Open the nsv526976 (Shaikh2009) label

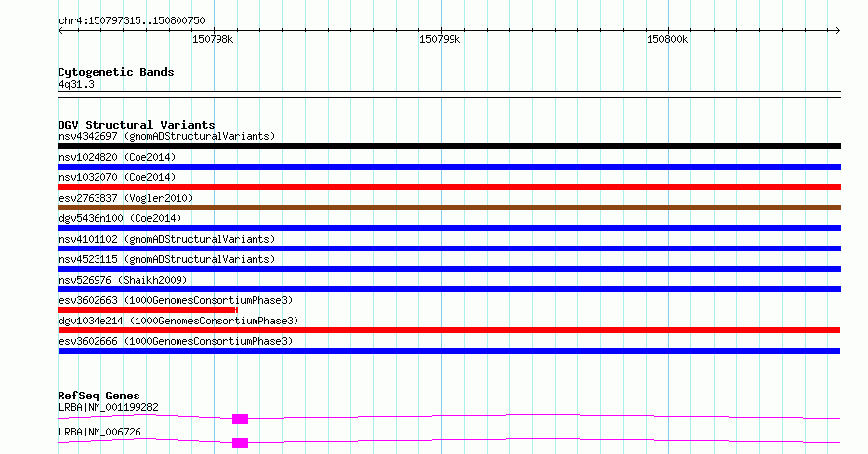[x=123, y=280]
